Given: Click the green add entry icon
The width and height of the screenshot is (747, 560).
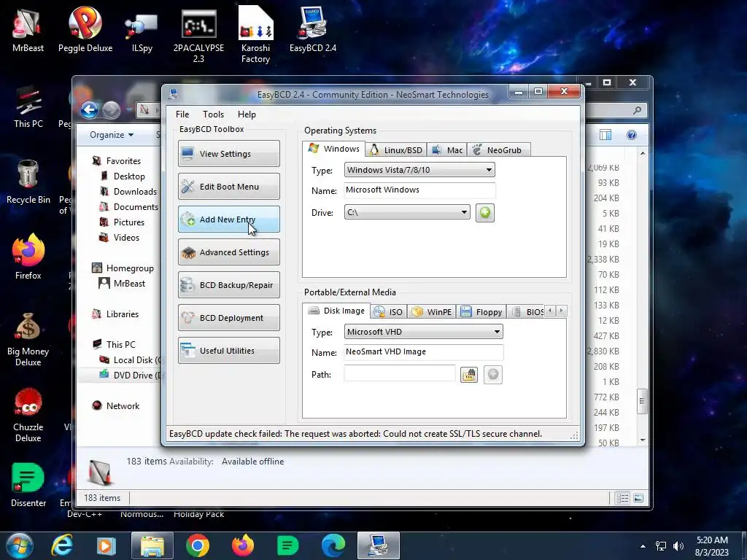Looking at the screenshot, I should (485, 212).
